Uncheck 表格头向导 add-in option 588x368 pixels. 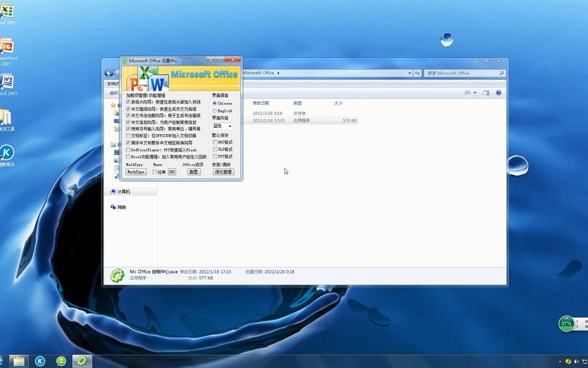(128, 102)
